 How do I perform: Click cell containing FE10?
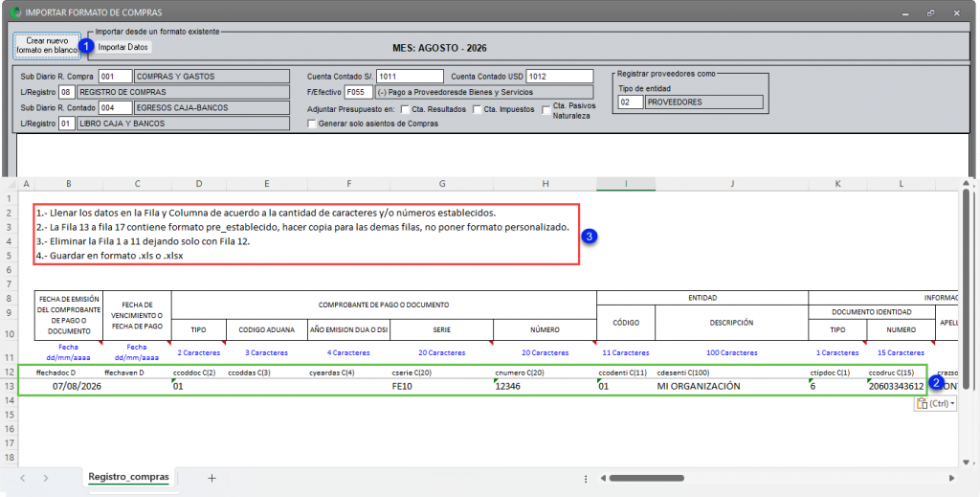click(x=442, y=386)
